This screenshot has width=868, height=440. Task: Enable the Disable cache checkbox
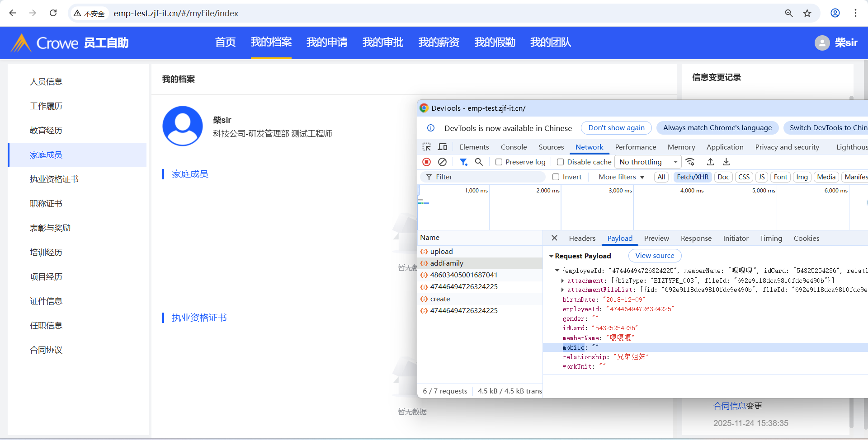(x=561, y=162)
